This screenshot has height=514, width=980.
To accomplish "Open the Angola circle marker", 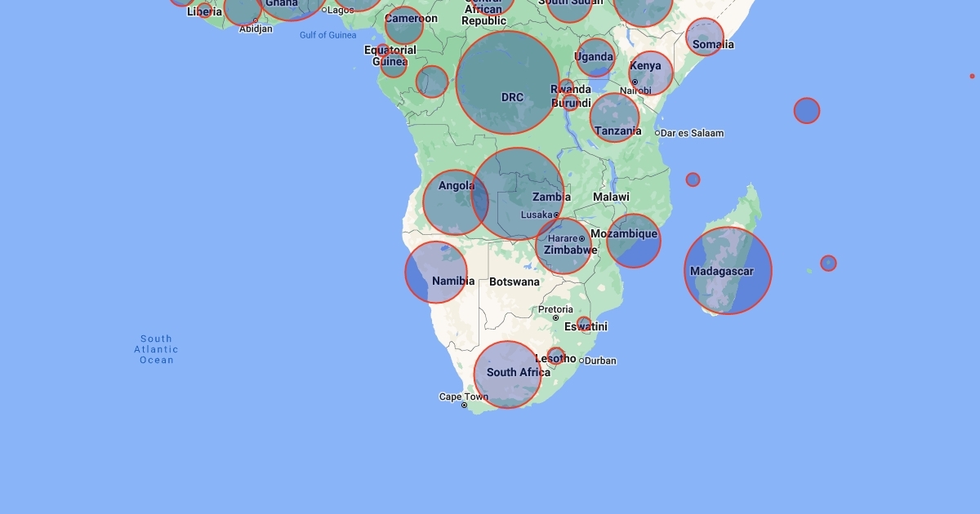I will 455,202.
